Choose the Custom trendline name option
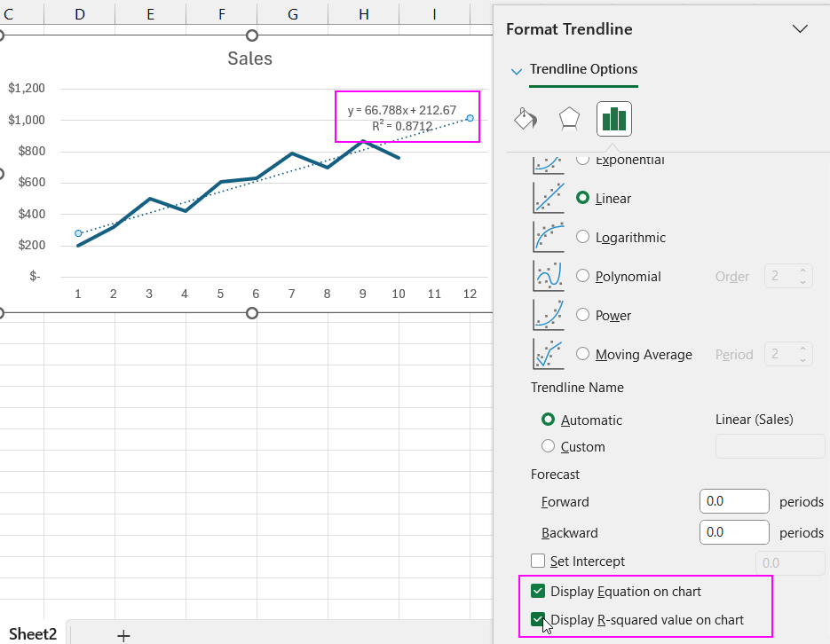The width and height of the screenshot is (830, 644). tap(548, 446)
